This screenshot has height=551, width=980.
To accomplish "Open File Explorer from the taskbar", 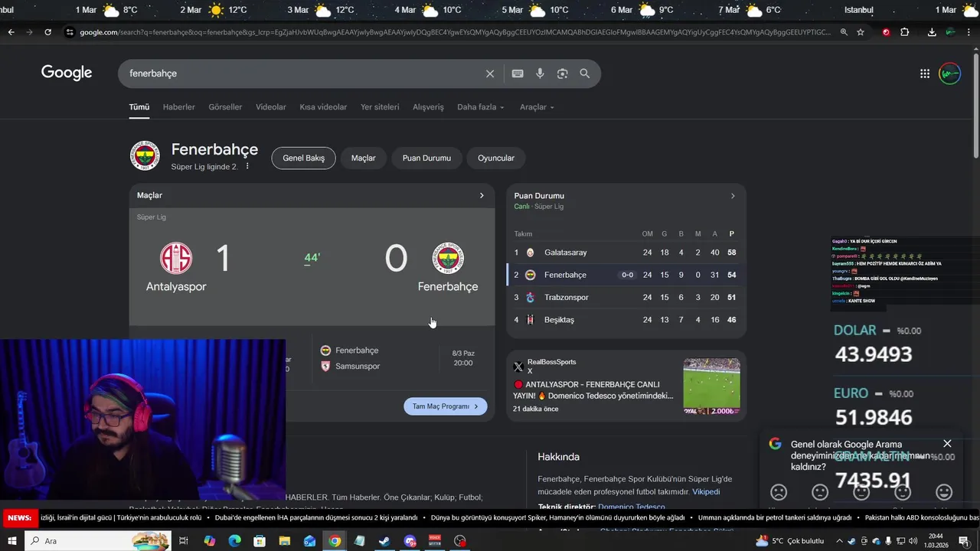I will 285,541.
